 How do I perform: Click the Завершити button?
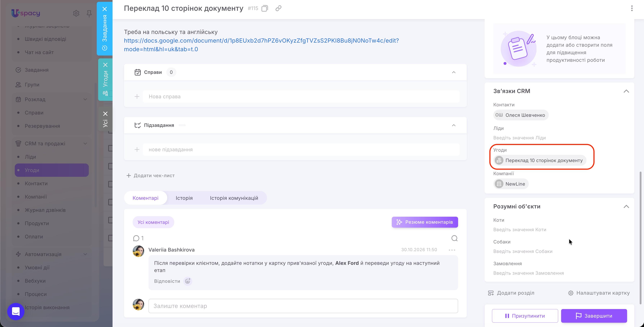pos(594,316)
